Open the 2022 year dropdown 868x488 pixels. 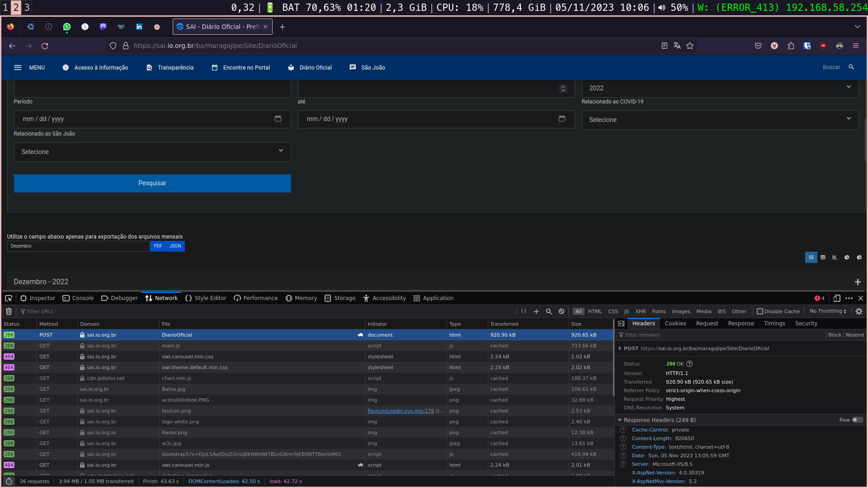[x=720, y=88]
